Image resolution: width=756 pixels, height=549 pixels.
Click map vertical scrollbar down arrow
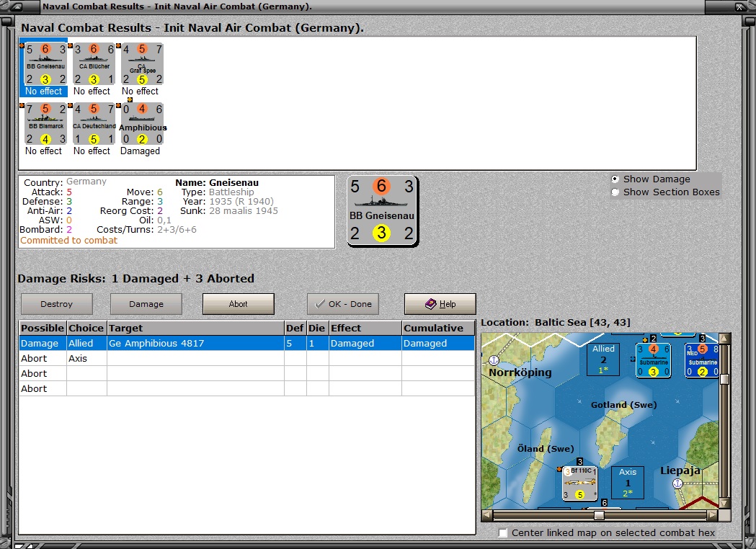point(724,503)
